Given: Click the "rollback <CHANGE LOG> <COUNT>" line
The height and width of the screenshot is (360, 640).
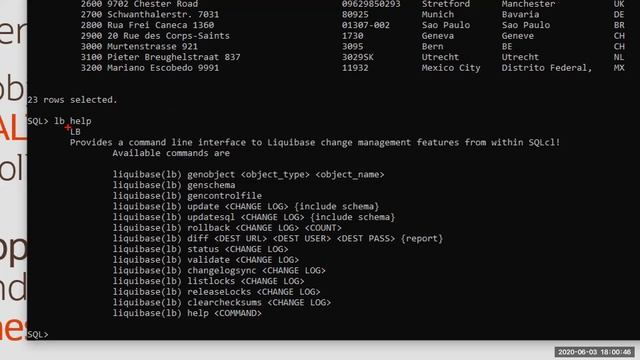Looking at the screenshot, I should click(227, 227).
